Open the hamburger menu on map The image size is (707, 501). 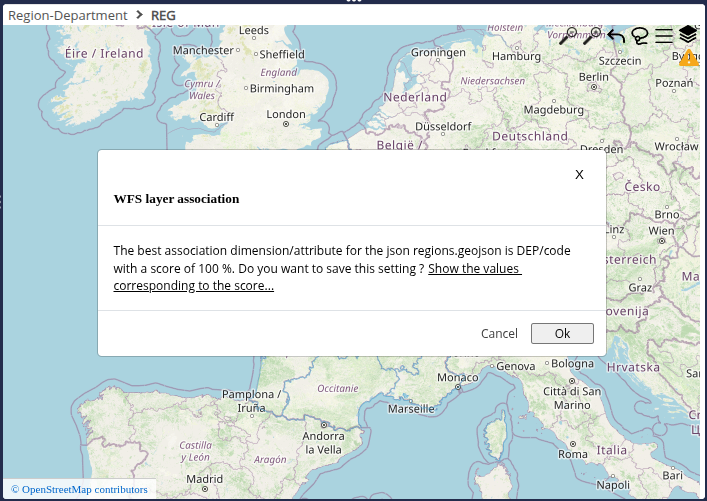click(x=664, y=37)
